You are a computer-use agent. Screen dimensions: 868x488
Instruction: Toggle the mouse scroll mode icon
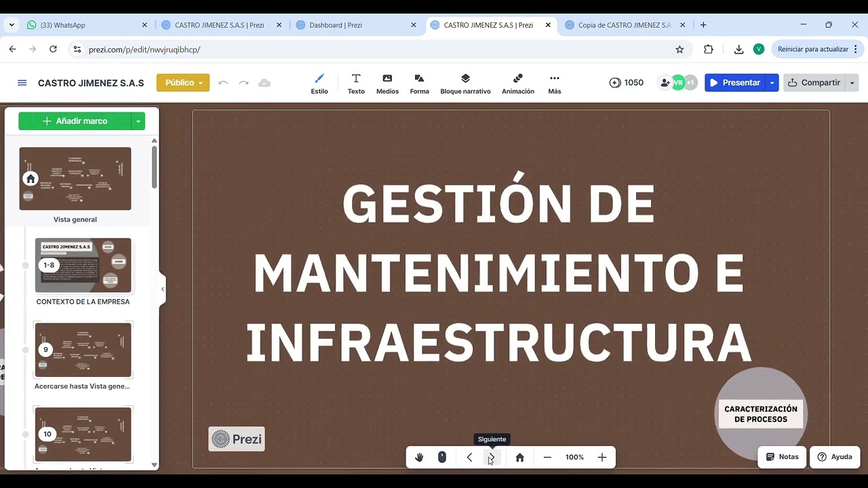pyautogui.click(x=442, y=457)
